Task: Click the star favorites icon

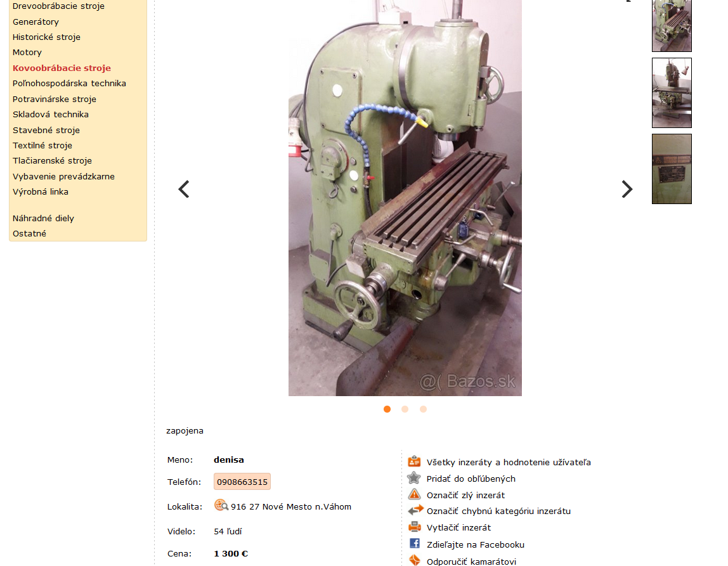Action: 413,478
